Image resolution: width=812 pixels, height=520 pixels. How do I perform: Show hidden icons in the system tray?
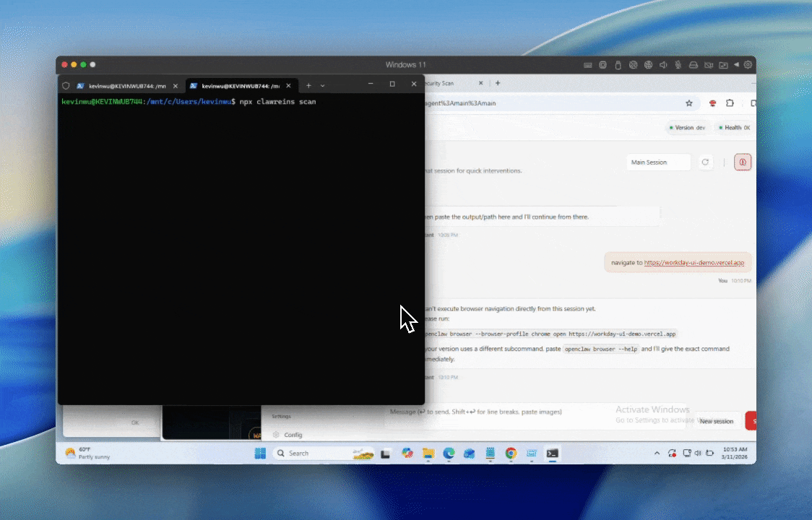coord(657,453)
